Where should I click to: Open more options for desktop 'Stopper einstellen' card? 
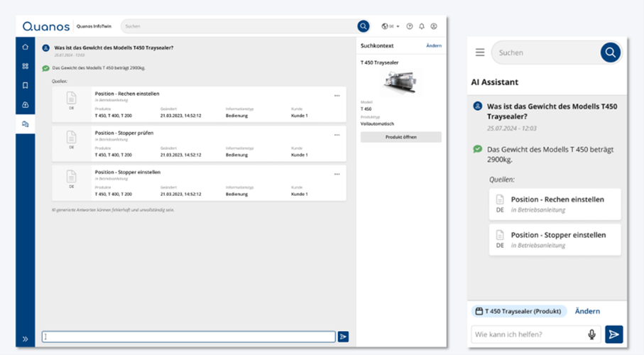(x=337, y=174)
